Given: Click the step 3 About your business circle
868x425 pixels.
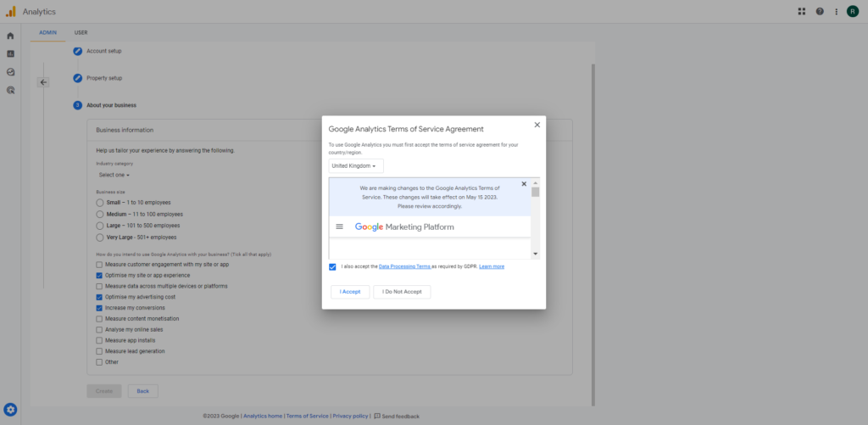Looking at the screenshot, I should [78, 105].
